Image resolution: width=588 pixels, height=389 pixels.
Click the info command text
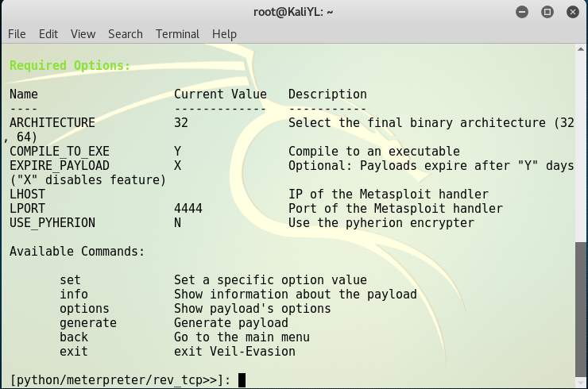(74, 295)
